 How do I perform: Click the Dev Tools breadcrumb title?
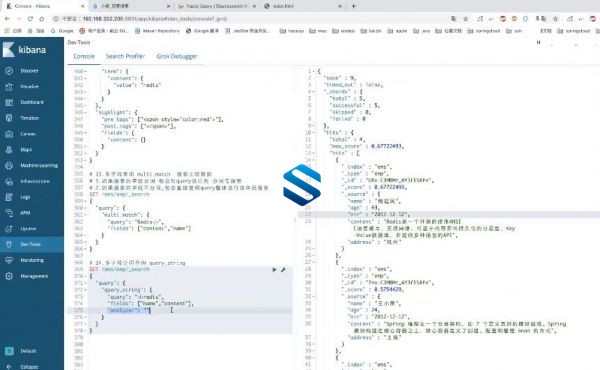79,42
